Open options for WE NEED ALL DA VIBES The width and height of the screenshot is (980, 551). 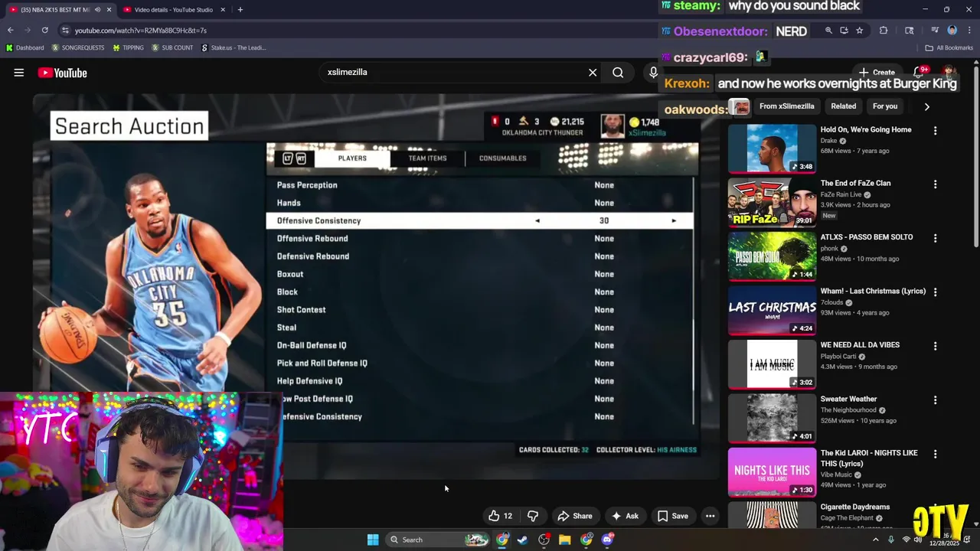(x=935, y=346)
